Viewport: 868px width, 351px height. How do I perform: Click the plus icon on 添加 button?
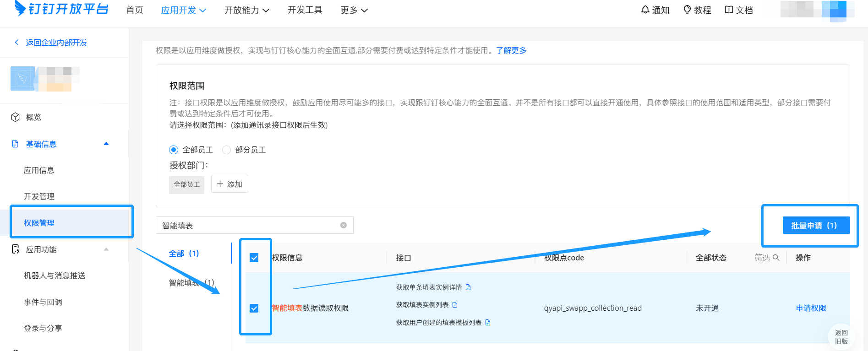(220, 184)
